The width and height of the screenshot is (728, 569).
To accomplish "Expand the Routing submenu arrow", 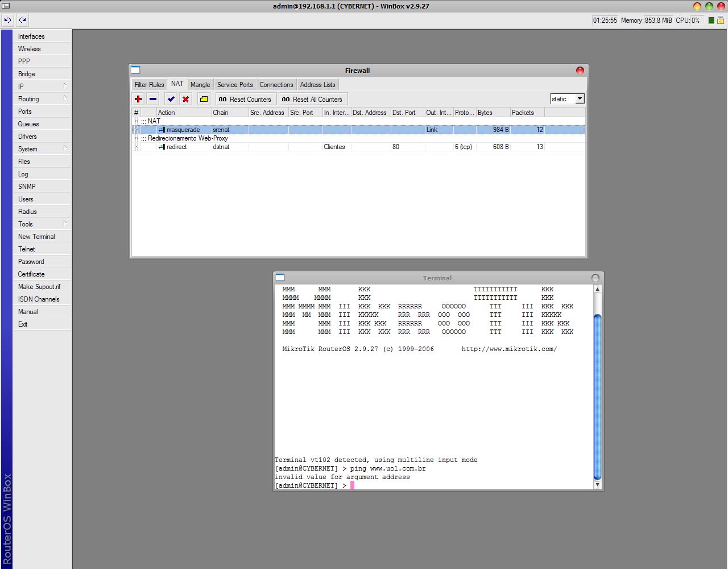I will click(65, 98).
